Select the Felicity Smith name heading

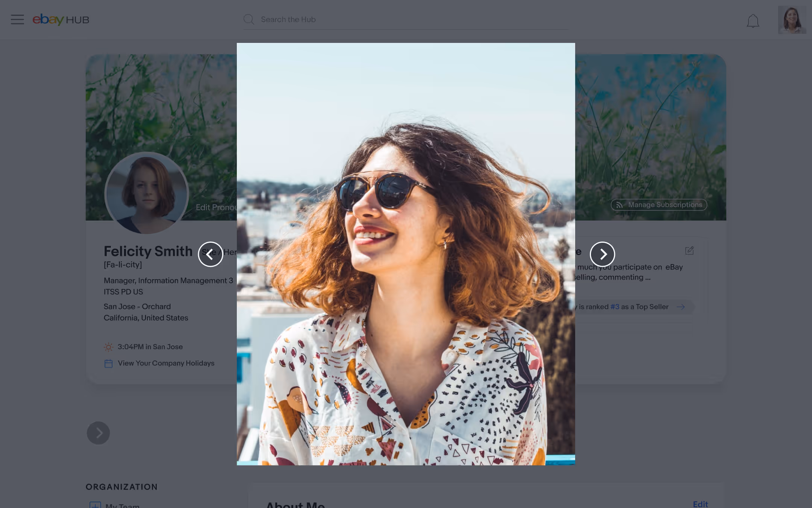click(x=148, y=251)
